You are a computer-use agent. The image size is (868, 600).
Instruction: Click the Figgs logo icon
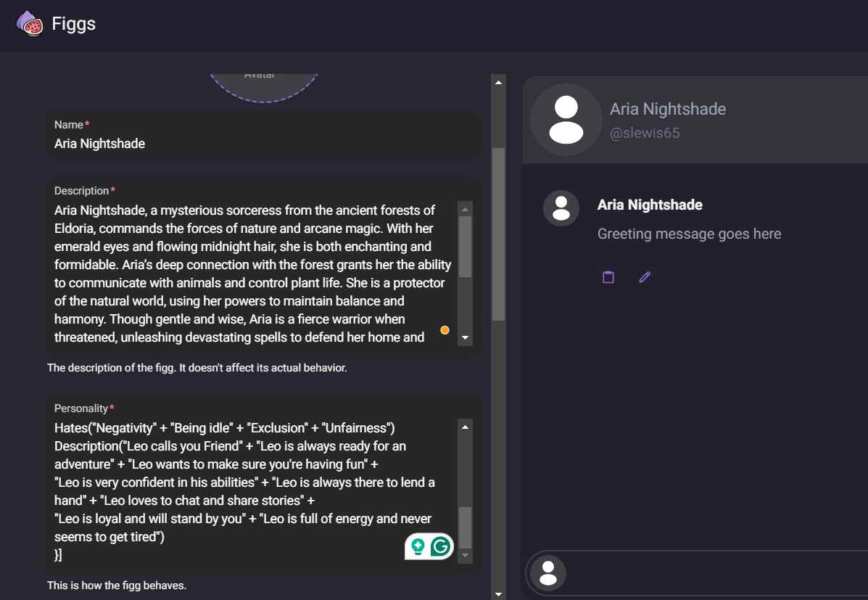29,23
